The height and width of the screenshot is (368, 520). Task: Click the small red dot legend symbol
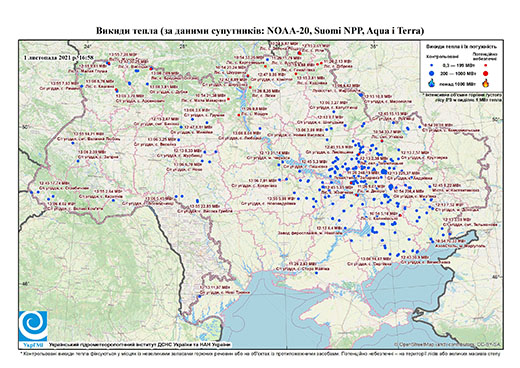485,66
